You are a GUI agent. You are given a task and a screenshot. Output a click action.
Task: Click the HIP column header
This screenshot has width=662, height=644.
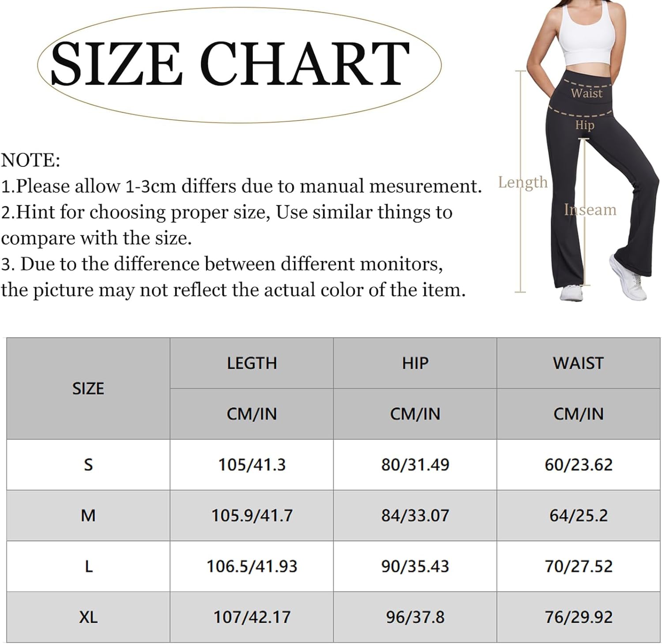tap(415, 363)
